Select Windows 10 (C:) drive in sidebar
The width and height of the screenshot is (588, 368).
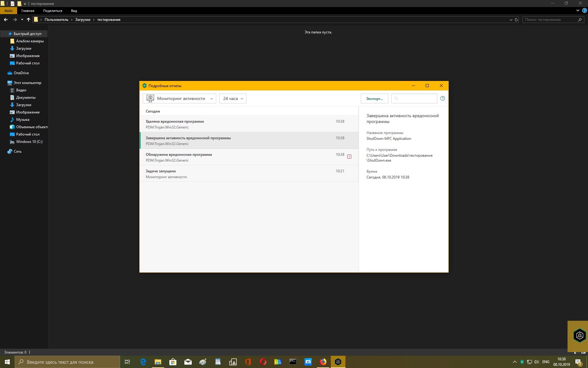tap(29, 142)
